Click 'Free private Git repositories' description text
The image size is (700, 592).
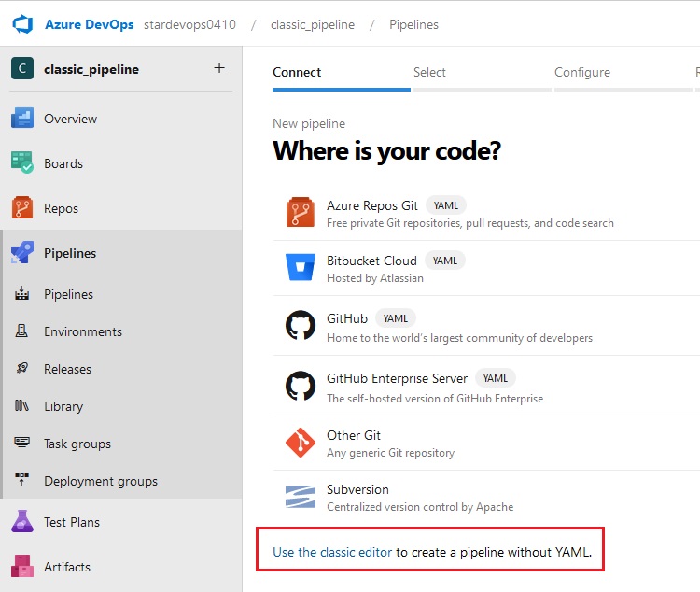470,223
